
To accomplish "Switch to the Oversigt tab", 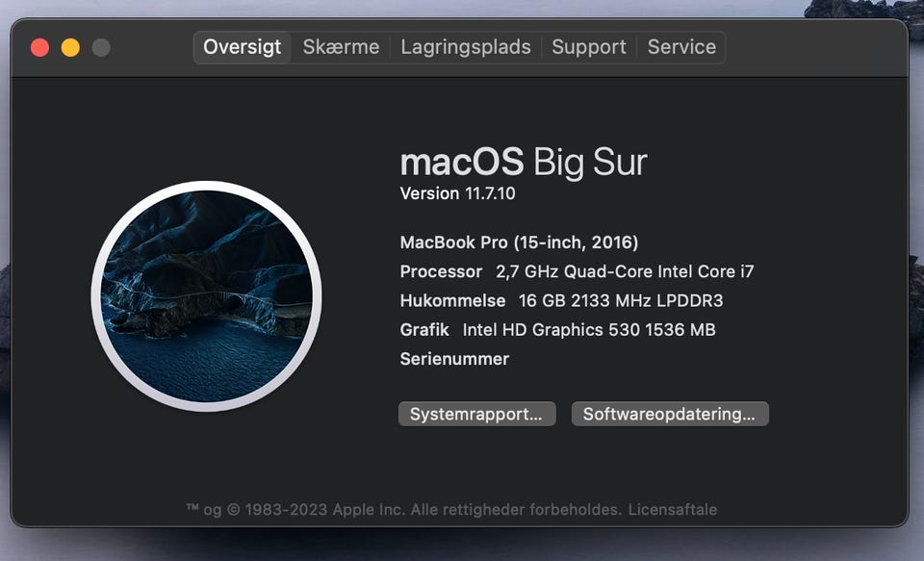I will tap(243, 47).
